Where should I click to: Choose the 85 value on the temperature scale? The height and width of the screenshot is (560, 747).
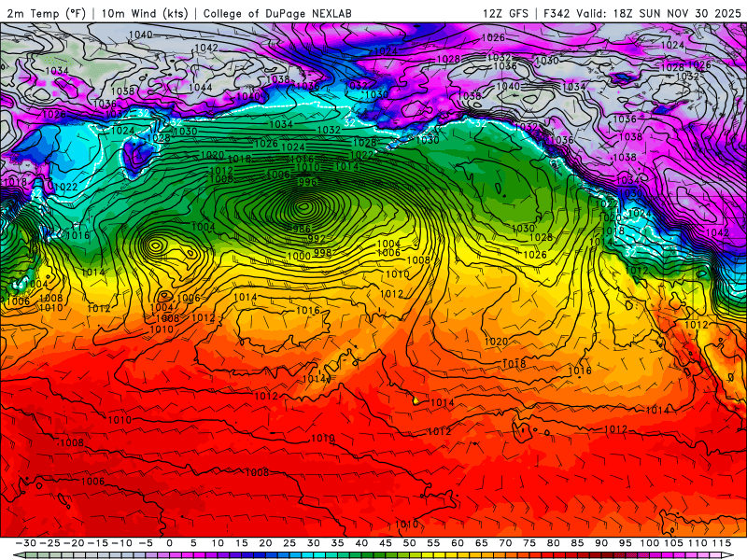577,543
